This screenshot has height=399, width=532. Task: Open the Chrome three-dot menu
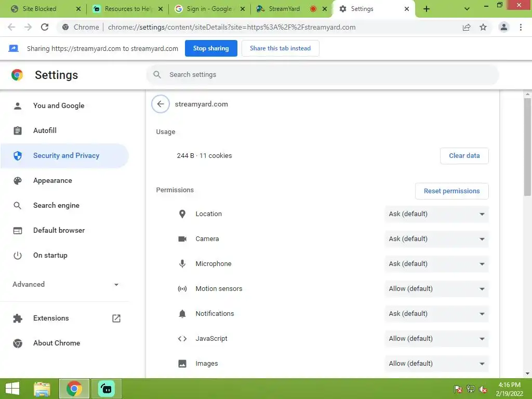pyautogui.click(x=521, y=27)
